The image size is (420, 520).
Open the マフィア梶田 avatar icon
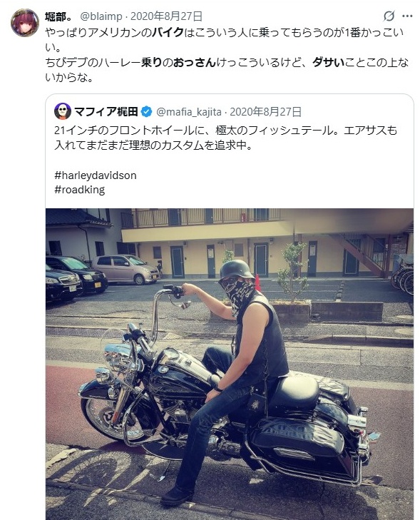coord(62,111)
